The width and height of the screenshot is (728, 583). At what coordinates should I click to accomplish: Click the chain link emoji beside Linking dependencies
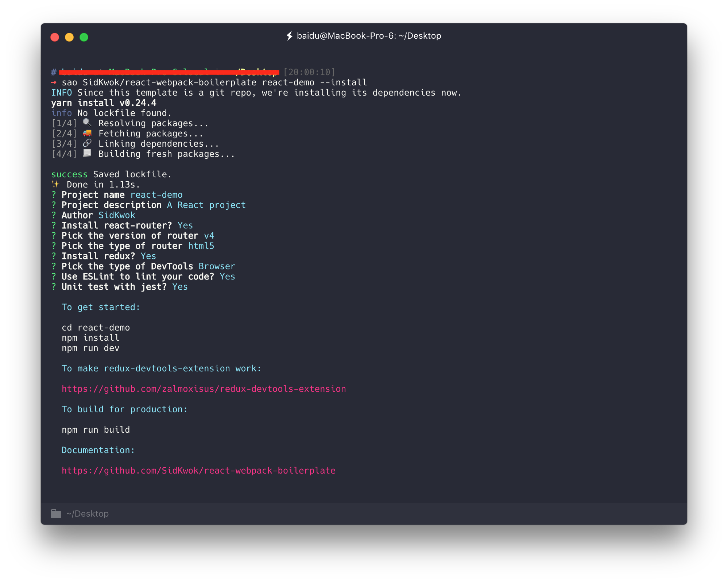[x=87, y=143]
